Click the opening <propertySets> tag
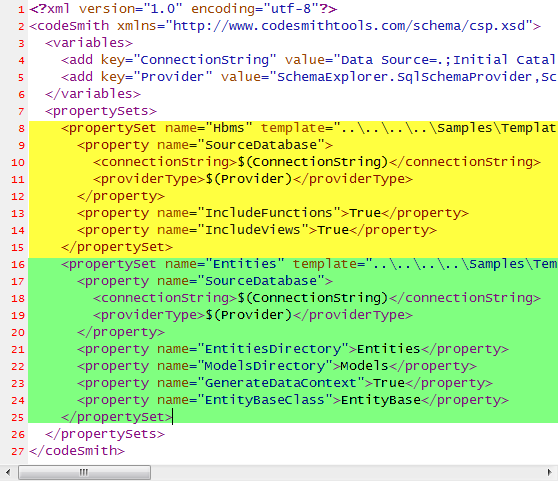This screenshot has height=481, width=558. pyautogui.click(x=101, y=111)
